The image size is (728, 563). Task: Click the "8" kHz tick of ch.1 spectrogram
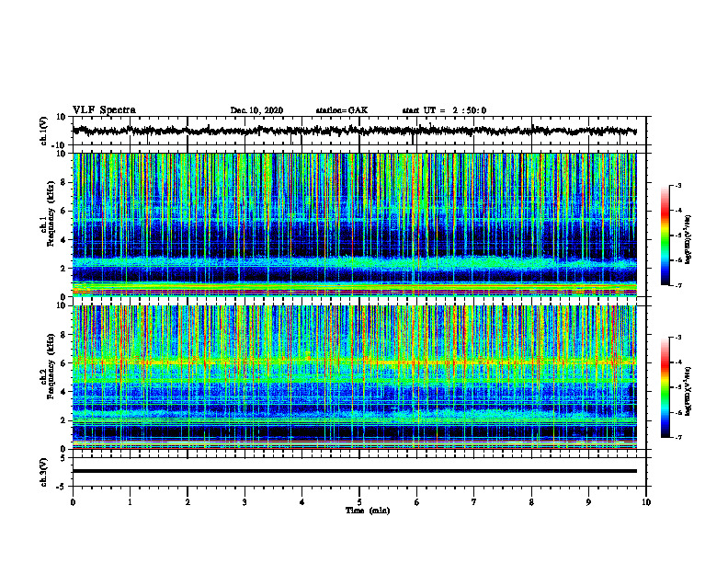point(63,182)
